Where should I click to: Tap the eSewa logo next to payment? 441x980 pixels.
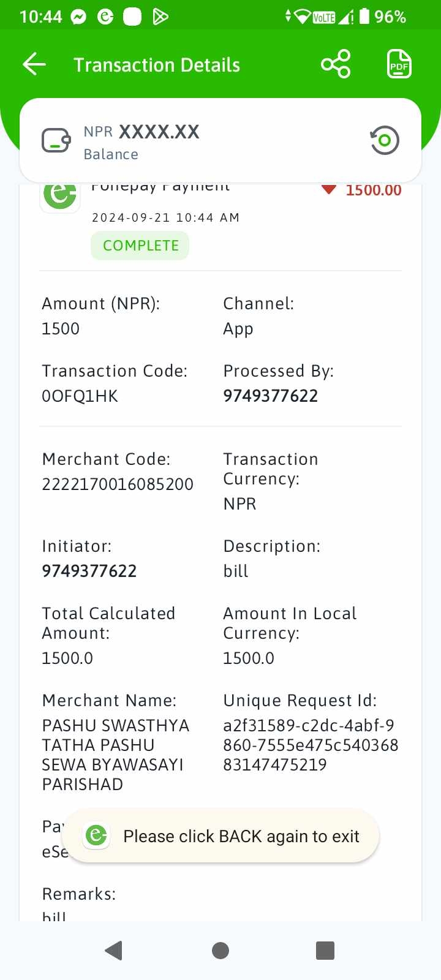pos(60,196)
